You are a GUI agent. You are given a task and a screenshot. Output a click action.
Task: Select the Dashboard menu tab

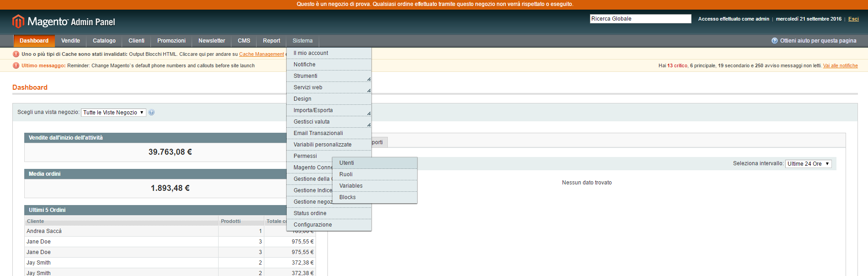pos(34,41)
